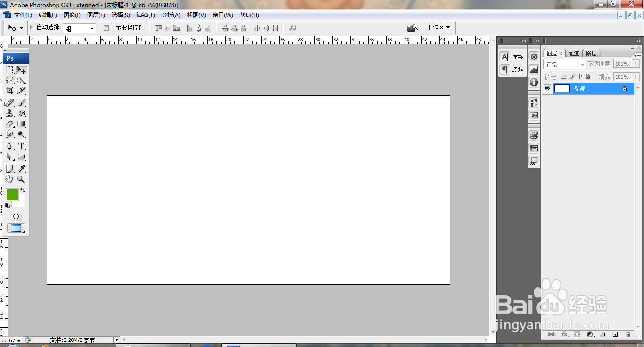This screenshot has width=644, height=347.
Task: Open the Actions panel icon
Action: [x=534, y=115]
